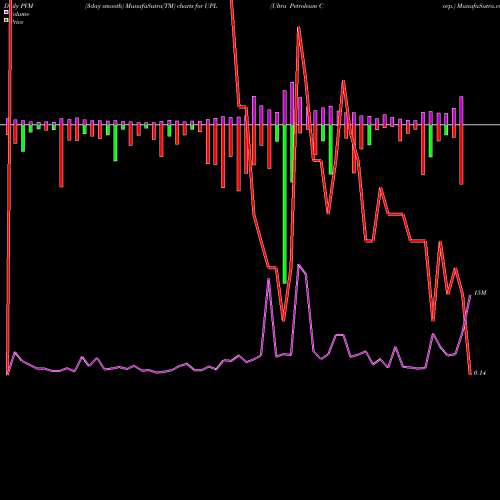This screenshot has height=500, width=500.
Task: Select the 'Price' legend label
Action: (x=17, y=22)
